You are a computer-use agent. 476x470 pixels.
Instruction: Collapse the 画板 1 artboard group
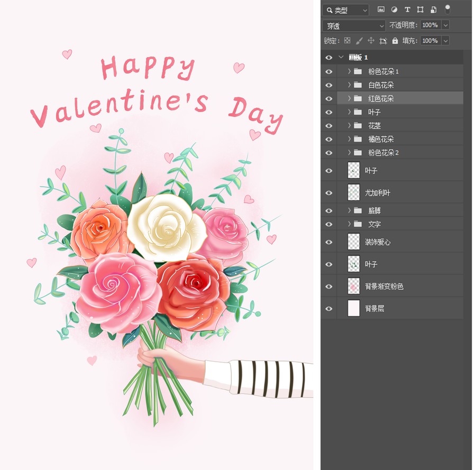(x=341, y=57)
